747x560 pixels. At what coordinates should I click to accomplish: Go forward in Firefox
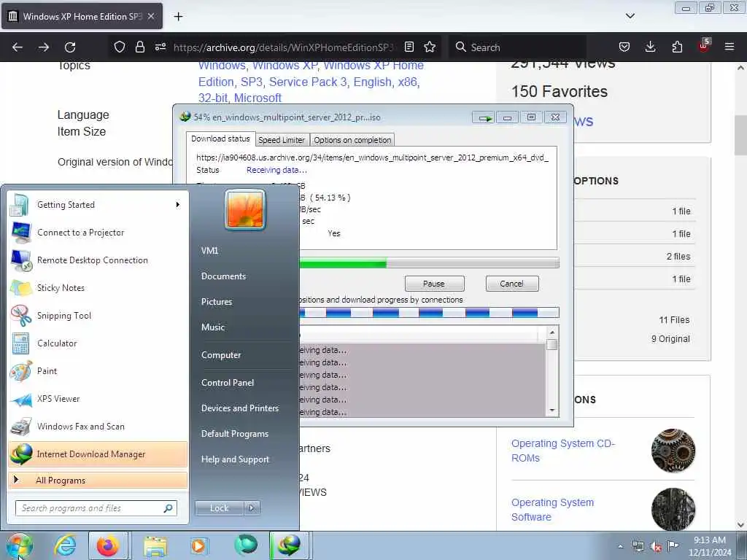(x=44, y=47)
